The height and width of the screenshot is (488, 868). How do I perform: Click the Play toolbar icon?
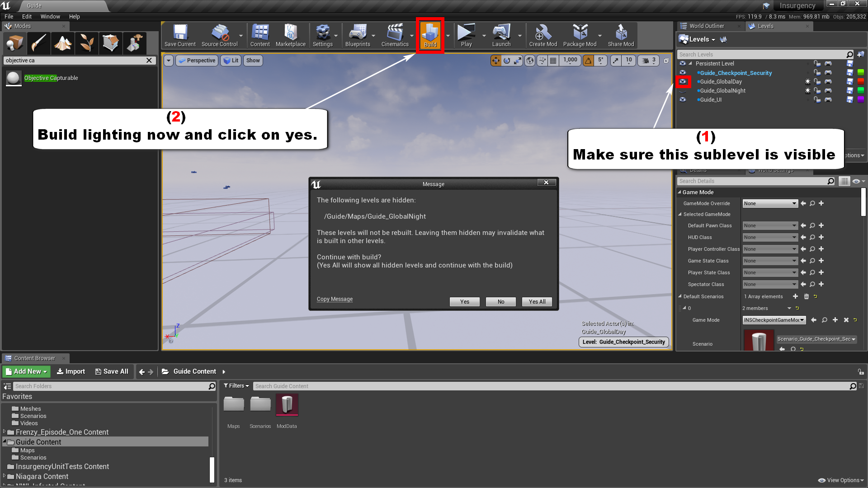point(466,35)
